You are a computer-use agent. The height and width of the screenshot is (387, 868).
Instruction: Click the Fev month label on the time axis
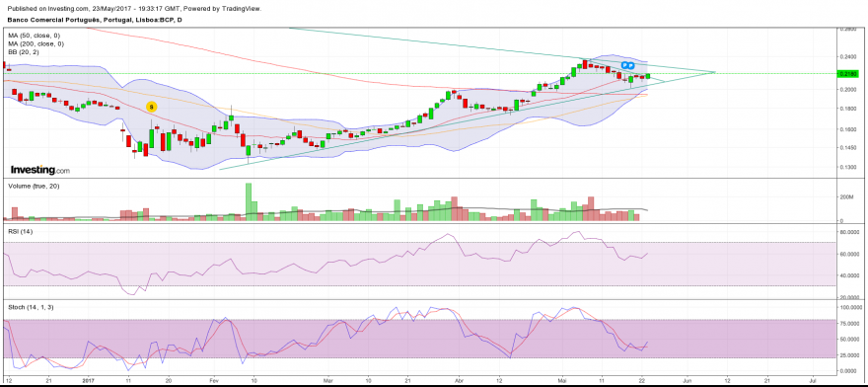point(213,381)
